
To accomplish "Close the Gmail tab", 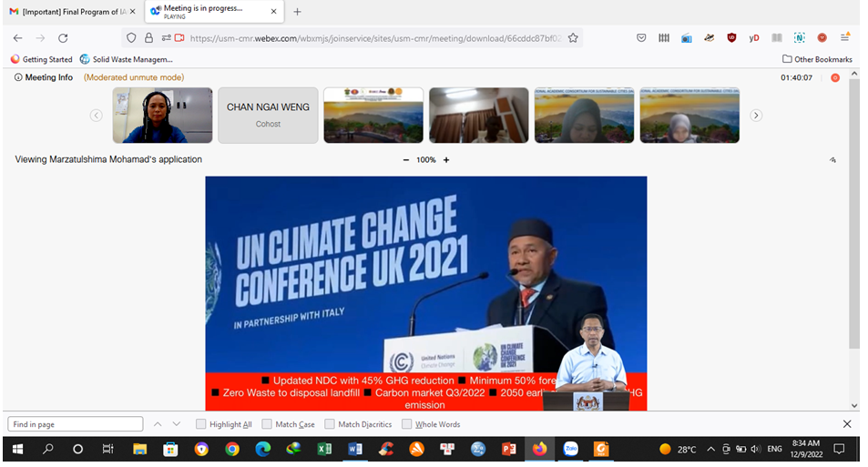I will pyautogui.click(x=133, y=12).
